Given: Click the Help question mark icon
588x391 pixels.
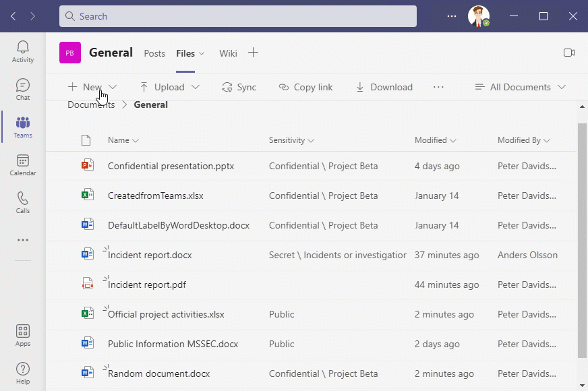Looking at the screenshot, I should pyautogui.click(x=23, y=373).
